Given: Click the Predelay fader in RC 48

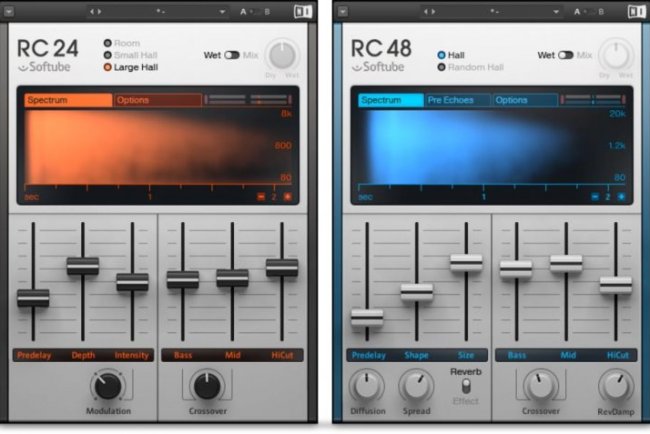Looking at the screenshot, I should click(367, 318).
